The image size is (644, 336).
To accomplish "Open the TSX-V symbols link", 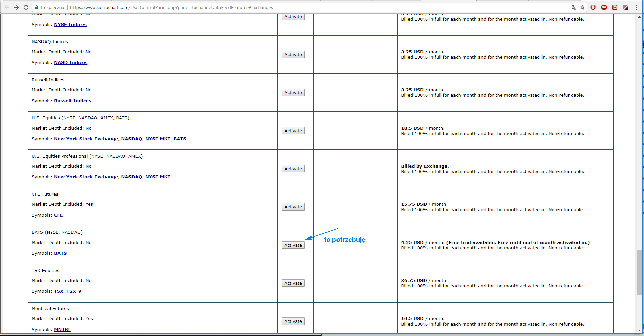I will tap(74, 291).
